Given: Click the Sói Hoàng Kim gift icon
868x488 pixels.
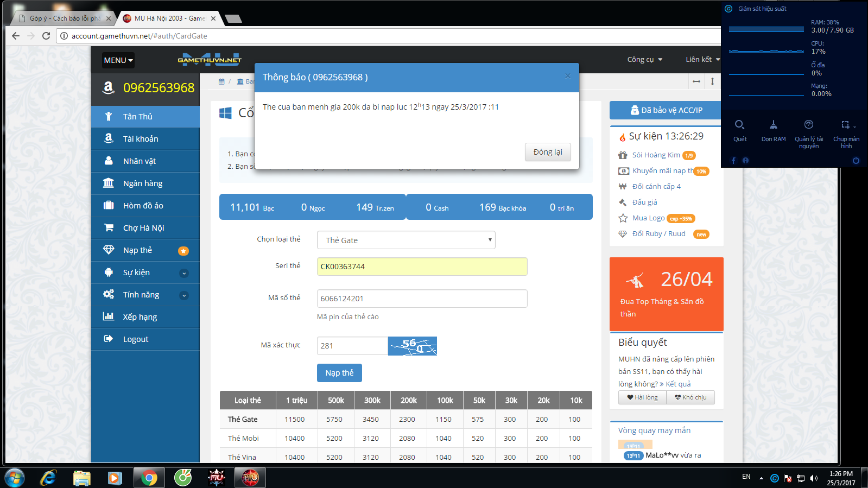Looking at the screenshot, I should pyautogui.click(x=623, y=155).
